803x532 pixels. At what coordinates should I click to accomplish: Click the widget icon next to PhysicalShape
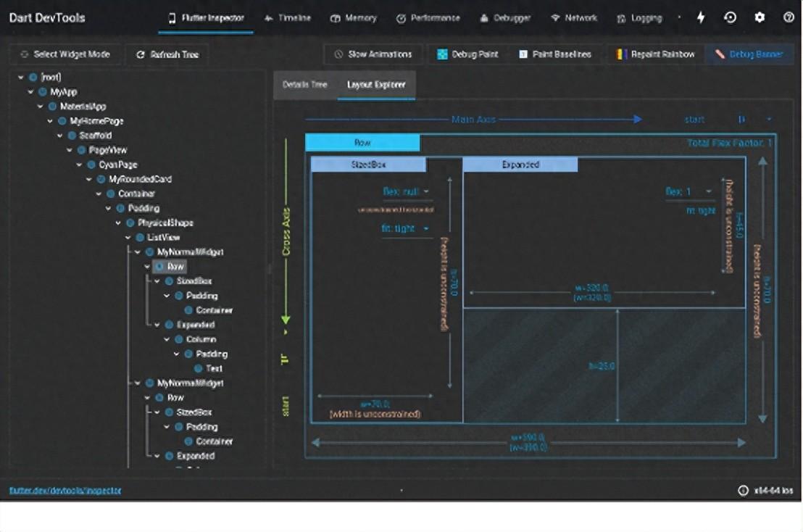(130, 223)
